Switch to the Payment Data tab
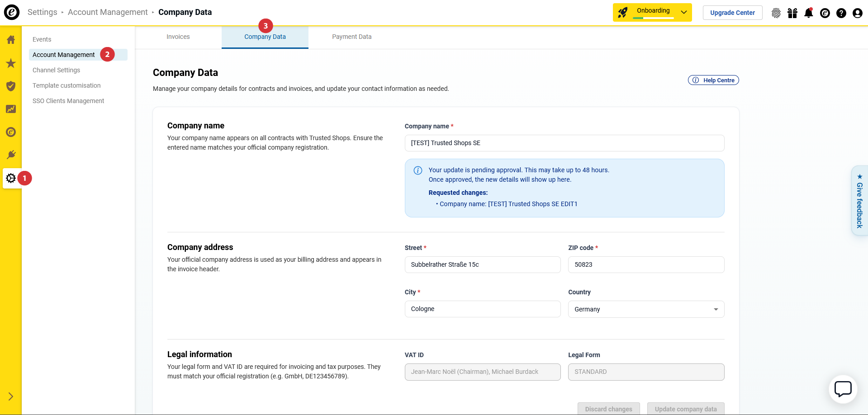 pyautogui.click(x=351, y=37)
